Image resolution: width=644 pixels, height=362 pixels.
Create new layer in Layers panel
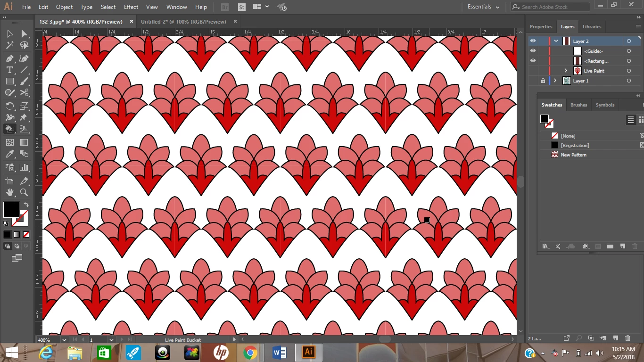point(615,338)
